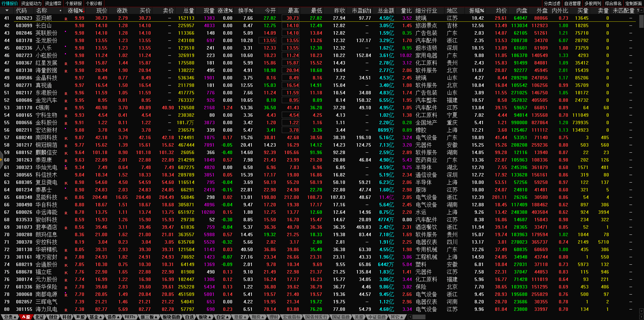
Task: Click the left scroll arrow in bottom tab bar
Action: click(410, 317)
